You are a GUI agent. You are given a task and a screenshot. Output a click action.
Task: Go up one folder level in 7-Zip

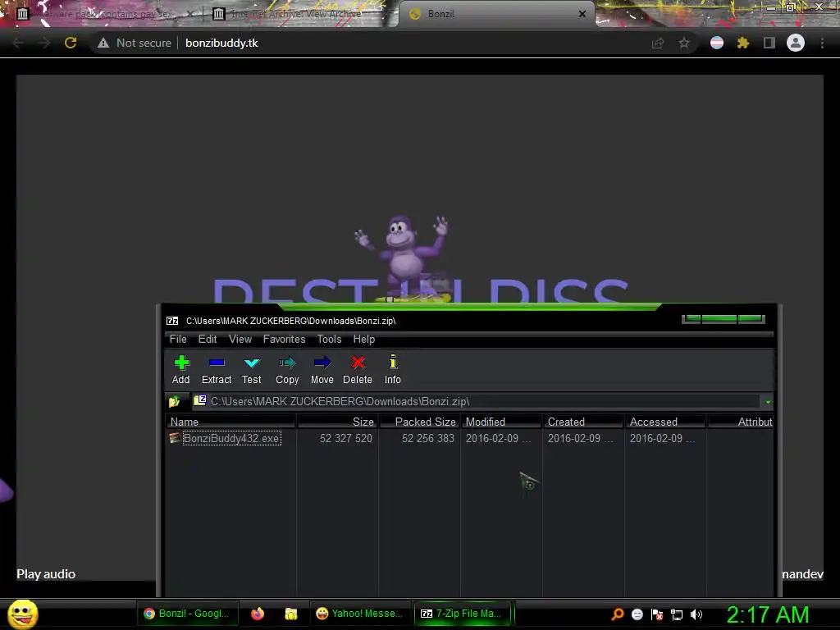pos(175,401)
